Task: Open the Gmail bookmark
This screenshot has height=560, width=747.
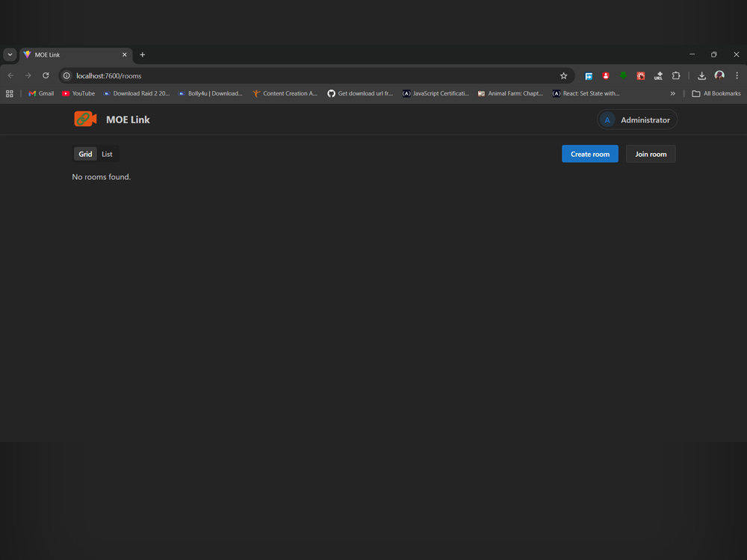Action: point(41,94)
